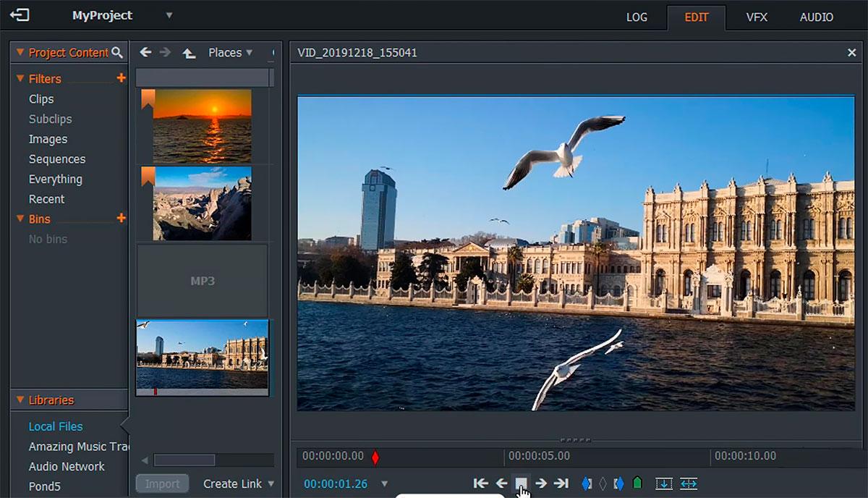The image size is (868, 498).
Task: Select Sequences in the Filters list
Action: (x=57, y=159)
